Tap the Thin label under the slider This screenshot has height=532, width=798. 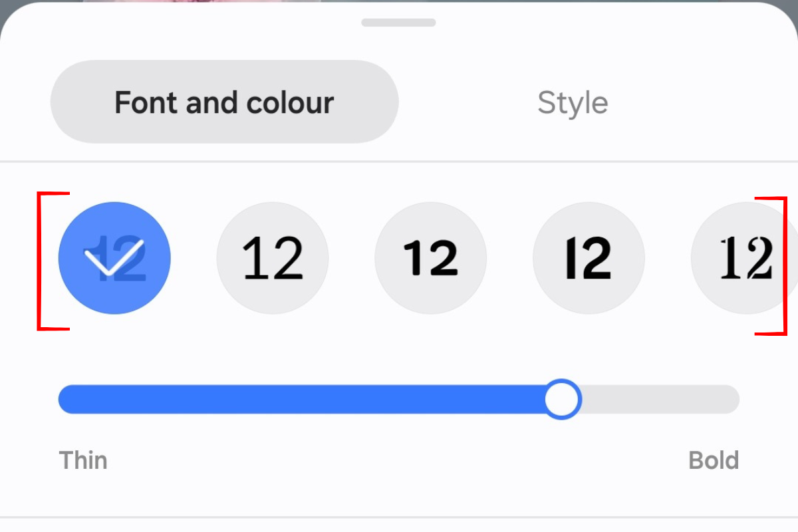(x=83, y=460)
